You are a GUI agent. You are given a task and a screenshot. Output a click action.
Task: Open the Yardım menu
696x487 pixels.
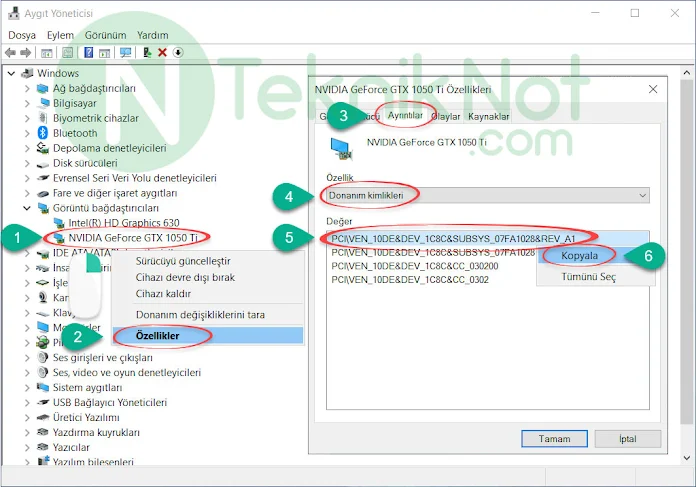tap(152, 35)
